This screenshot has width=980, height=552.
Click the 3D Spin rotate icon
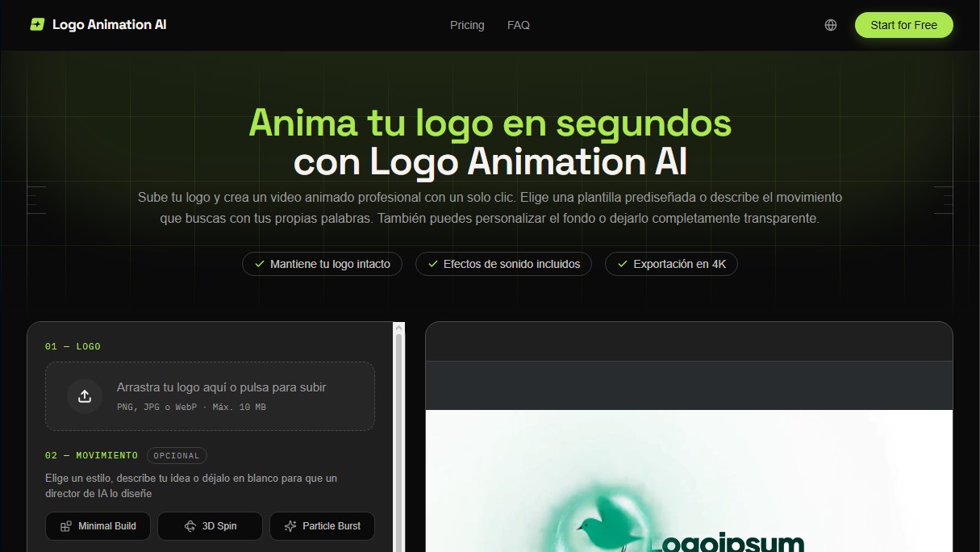coord(190,526)
